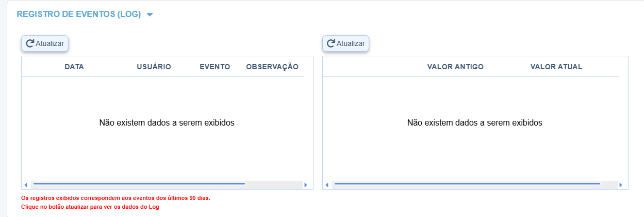644x217 pixels.
Task: Click event table scrollbar track right of thumb
Action: 273,184
